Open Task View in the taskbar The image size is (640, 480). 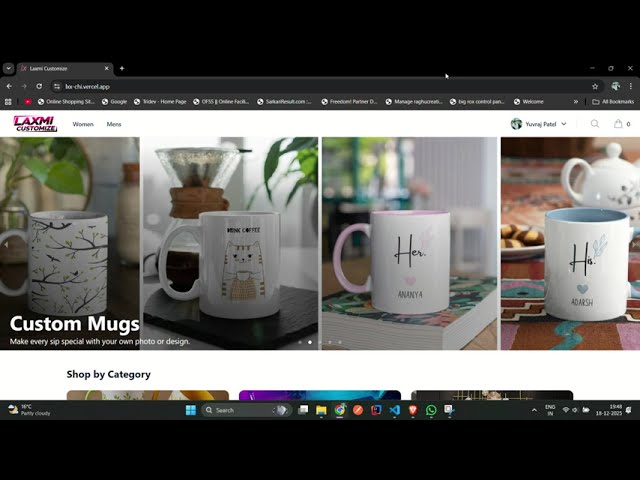click(x=303, y=410)
